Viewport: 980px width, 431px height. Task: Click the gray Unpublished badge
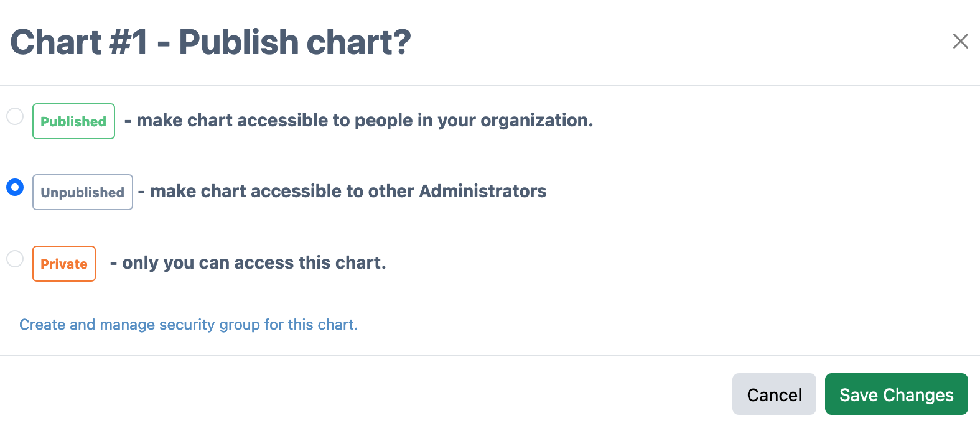click(83, 192)
